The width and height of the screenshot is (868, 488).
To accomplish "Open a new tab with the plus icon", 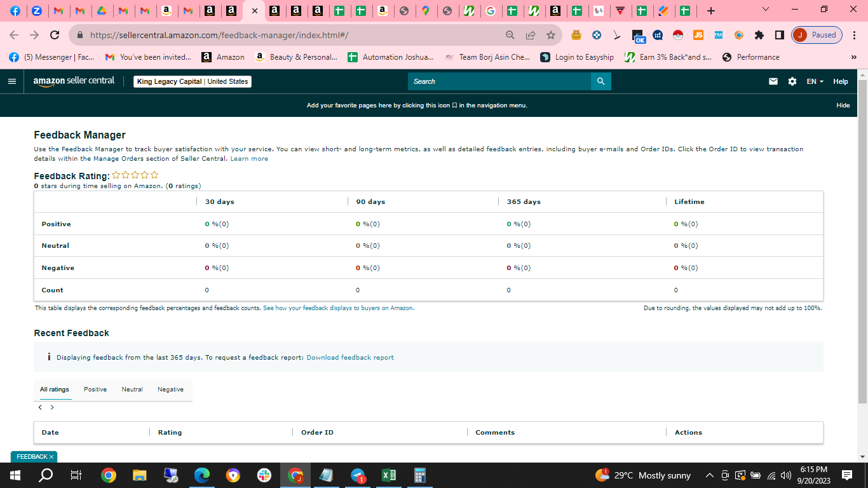I will 710,11.
